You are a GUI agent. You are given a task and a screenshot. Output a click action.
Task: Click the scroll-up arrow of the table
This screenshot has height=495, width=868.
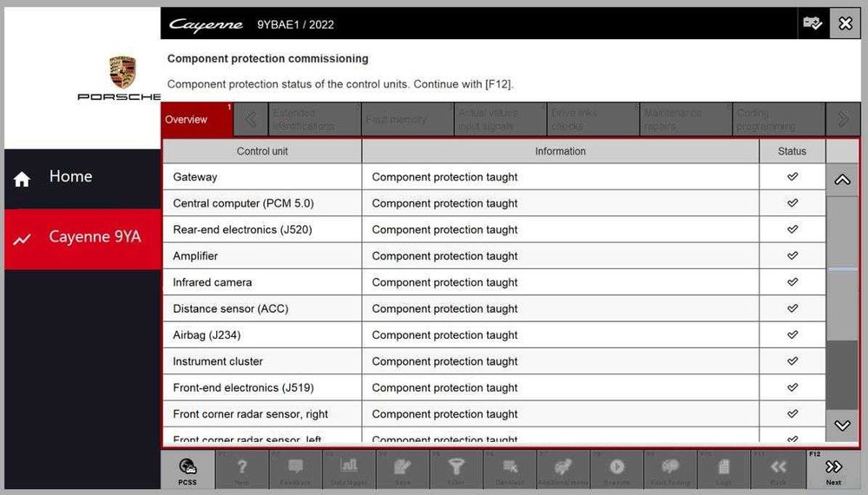click(x=842, y=180)
